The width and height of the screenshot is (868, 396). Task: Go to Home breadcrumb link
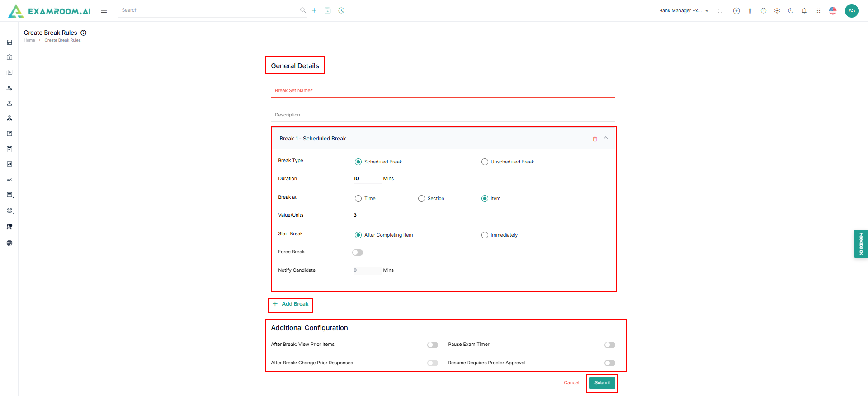pos(29,40)
